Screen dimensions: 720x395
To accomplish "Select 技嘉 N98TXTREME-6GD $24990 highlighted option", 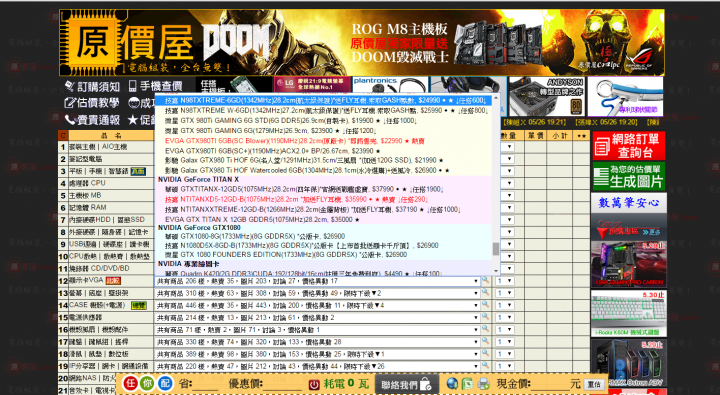I will [x=323, y=100].
